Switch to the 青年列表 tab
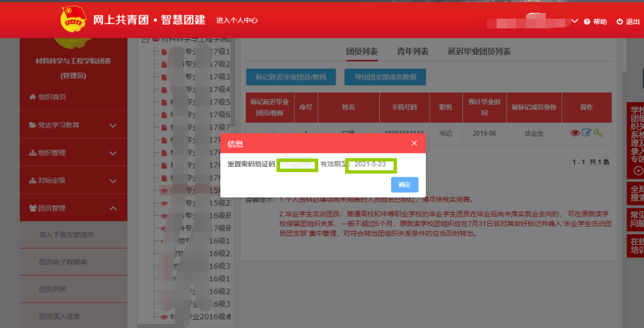 point(413,52)
